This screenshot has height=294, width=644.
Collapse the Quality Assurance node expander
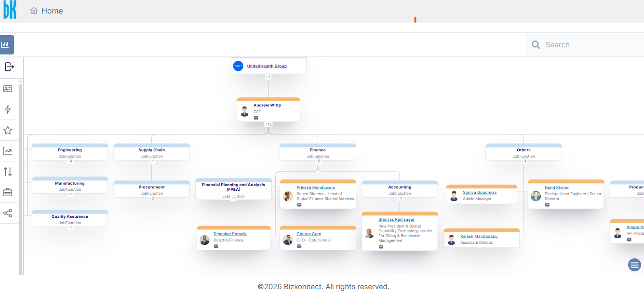tap(70, 227)
